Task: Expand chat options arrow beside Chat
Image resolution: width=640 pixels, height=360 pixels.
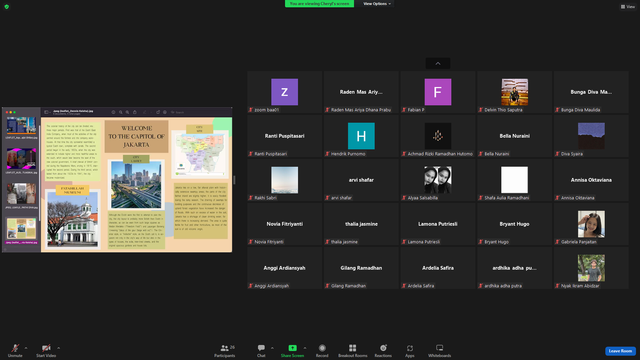Action: click(272, 348)
